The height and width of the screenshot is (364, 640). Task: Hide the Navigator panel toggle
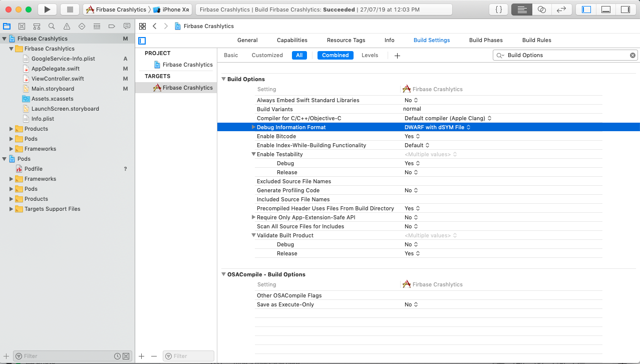coord(586,10)
